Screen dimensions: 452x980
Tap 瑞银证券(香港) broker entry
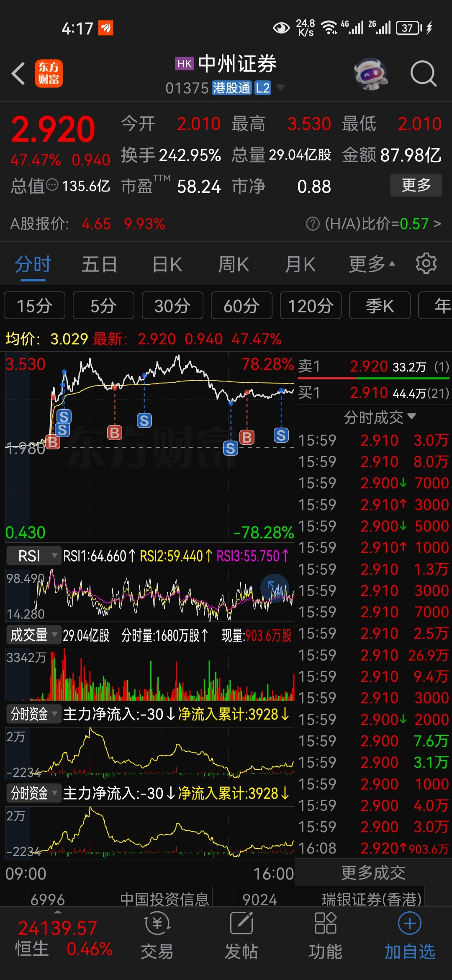click(372, 899)
